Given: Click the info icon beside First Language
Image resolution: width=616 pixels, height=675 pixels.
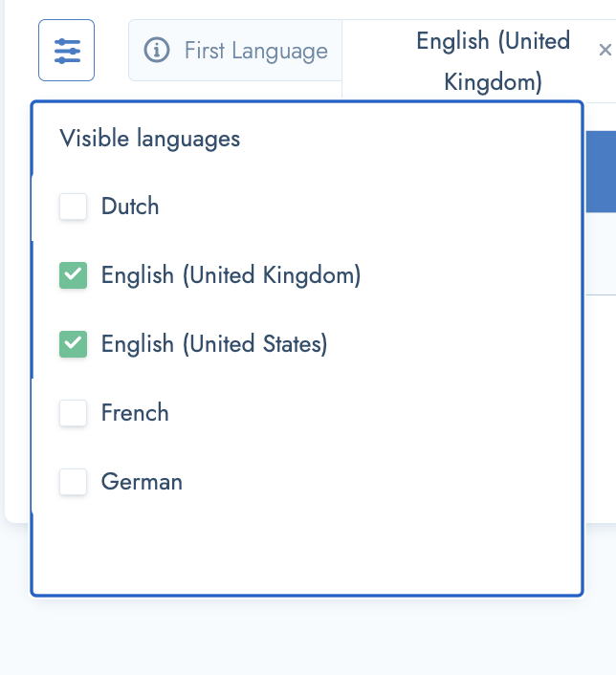Looking at the screenshot, I should [x=156, y=50].
